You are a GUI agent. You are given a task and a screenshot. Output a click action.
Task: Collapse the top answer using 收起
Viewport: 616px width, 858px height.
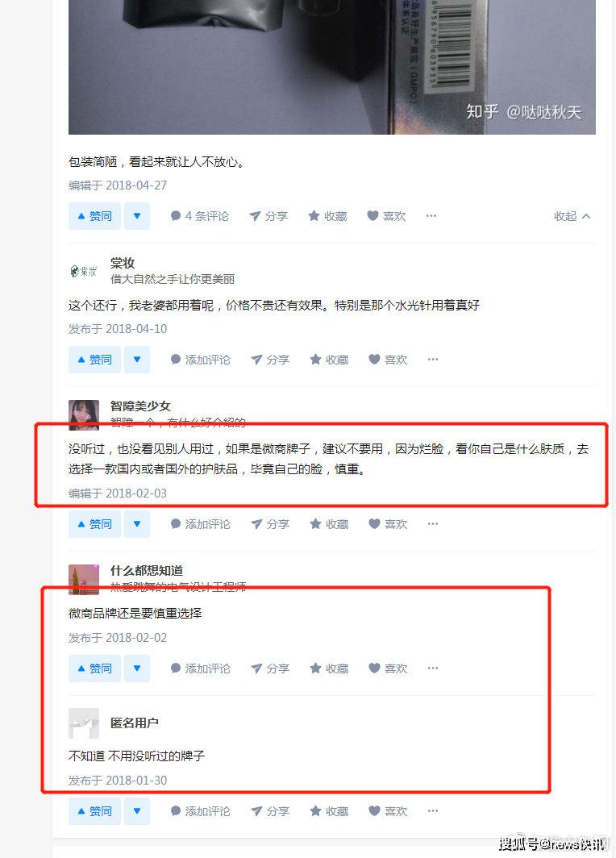click(x=572, y=216)
